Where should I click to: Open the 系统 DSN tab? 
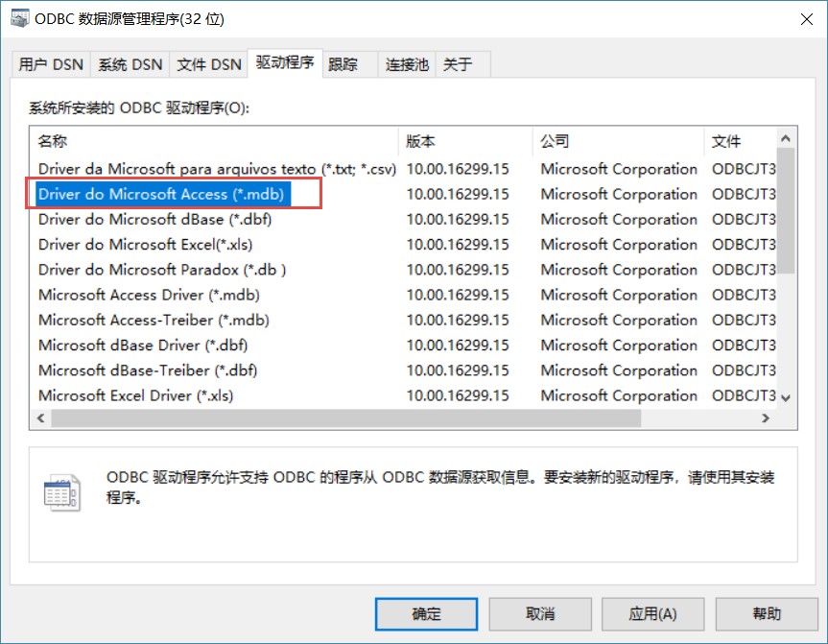pyautogui.click(x=130, y=64)
